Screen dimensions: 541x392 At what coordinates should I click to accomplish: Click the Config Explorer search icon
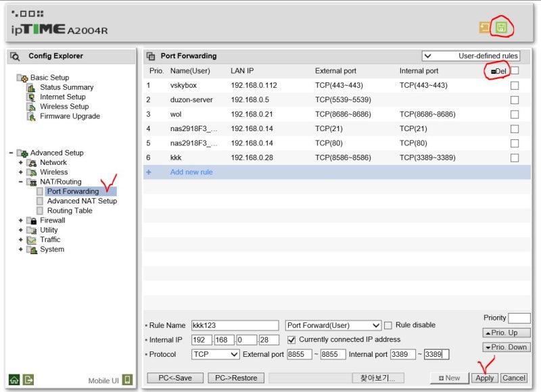coord(16,56)
